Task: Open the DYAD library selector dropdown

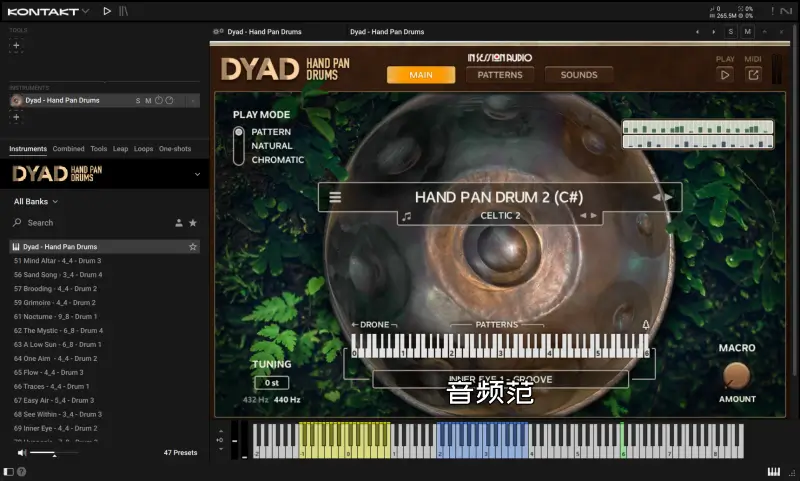Action: (x=197, y=174)
